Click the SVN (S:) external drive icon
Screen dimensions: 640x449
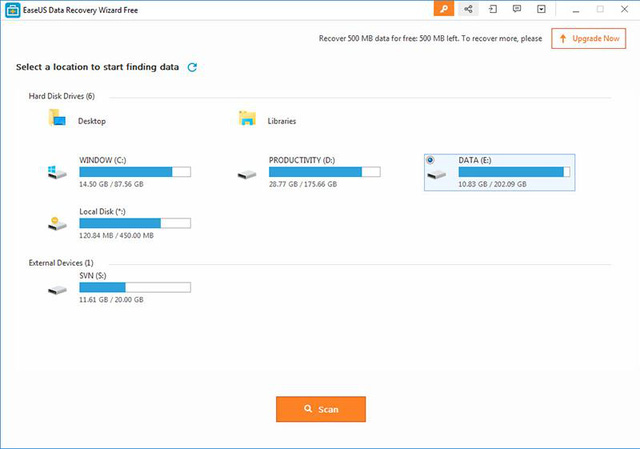[57, 290]
